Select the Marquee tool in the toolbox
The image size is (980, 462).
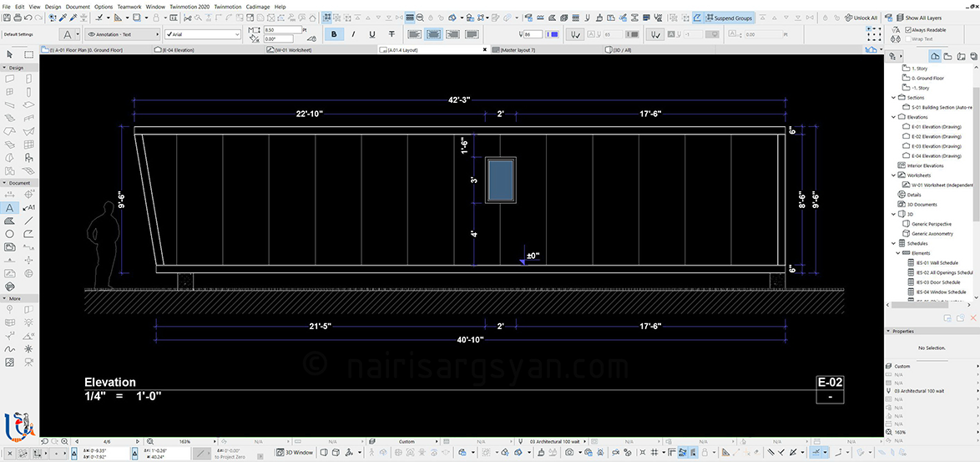(x=28, y=55)
